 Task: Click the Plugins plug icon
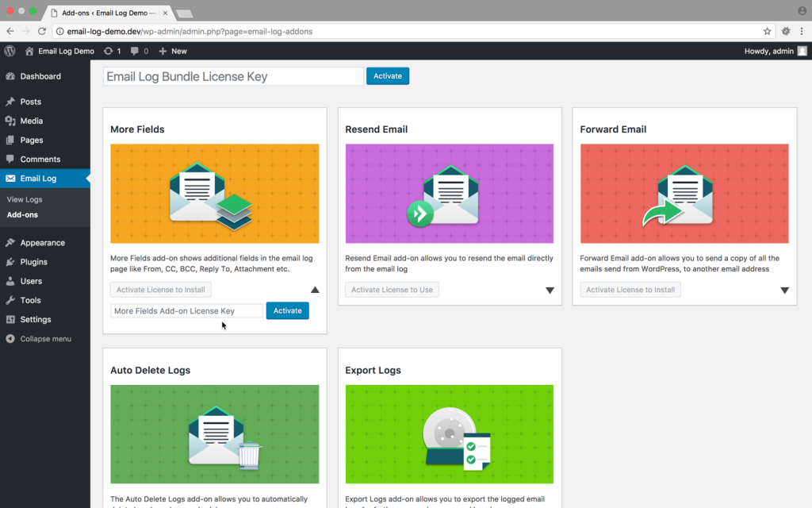10,262
